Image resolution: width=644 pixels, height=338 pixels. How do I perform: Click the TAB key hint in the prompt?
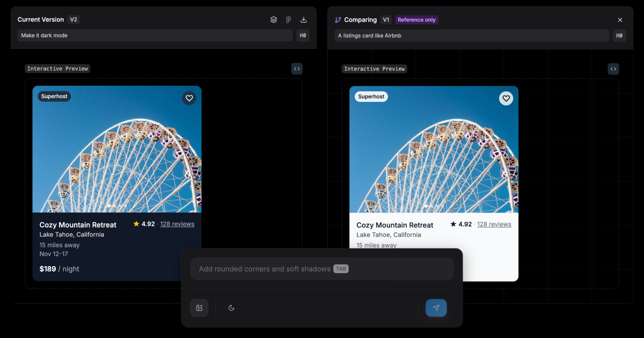(x=341, y=269)
